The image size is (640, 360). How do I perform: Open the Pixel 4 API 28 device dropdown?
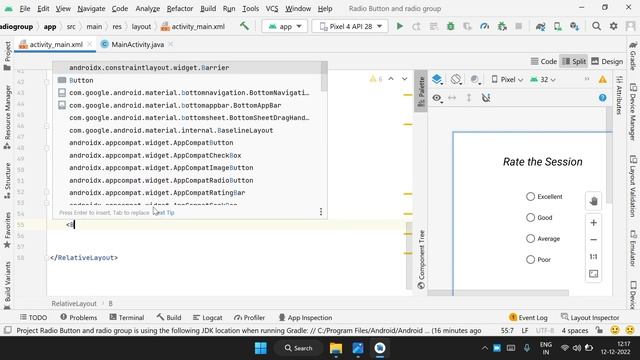point(350,26)
